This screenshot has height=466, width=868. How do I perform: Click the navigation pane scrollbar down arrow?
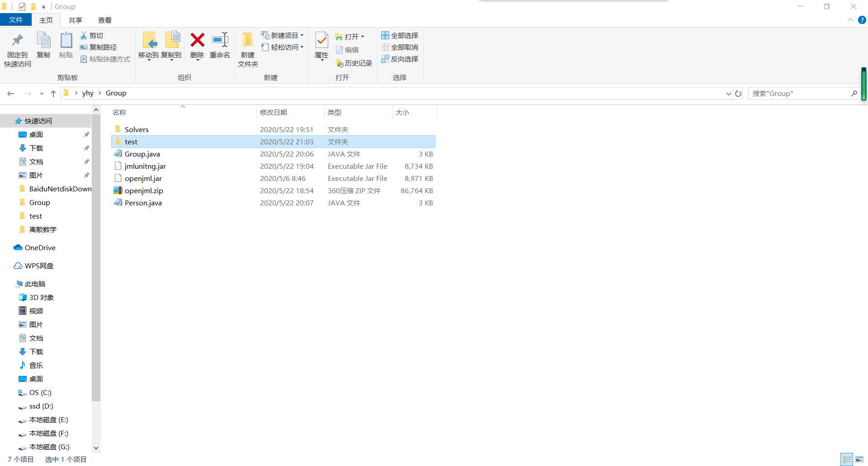point(96,448)
